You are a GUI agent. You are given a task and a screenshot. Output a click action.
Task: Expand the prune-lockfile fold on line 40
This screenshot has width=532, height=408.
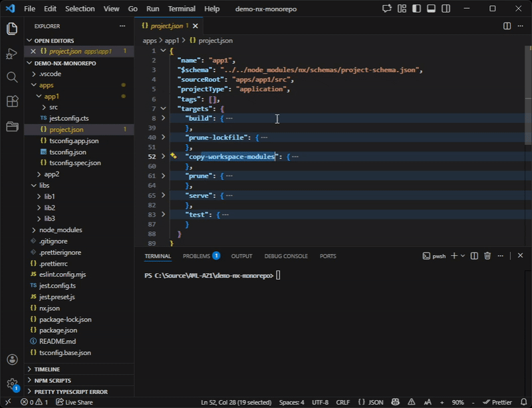click(x=163, y=137)
